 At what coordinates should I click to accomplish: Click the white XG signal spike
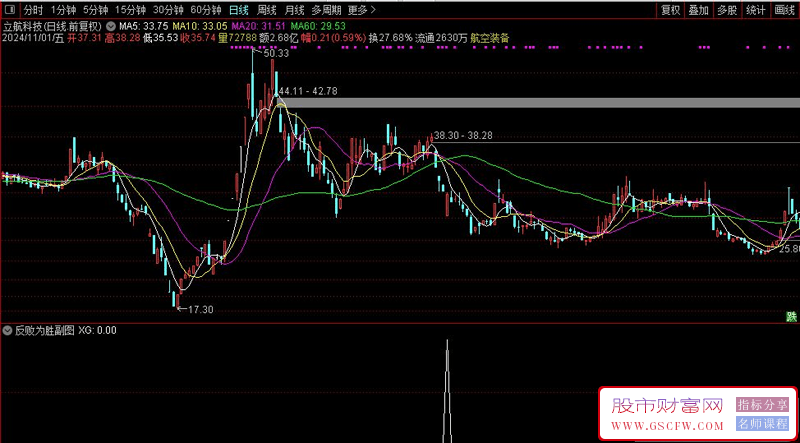pyautogui.click(x=447, y=391)
